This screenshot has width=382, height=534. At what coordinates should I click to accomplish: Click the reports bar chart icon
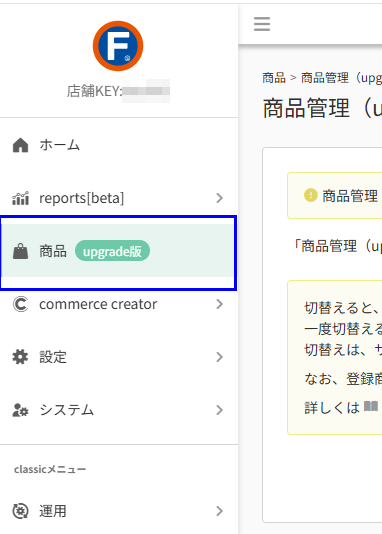20,198
